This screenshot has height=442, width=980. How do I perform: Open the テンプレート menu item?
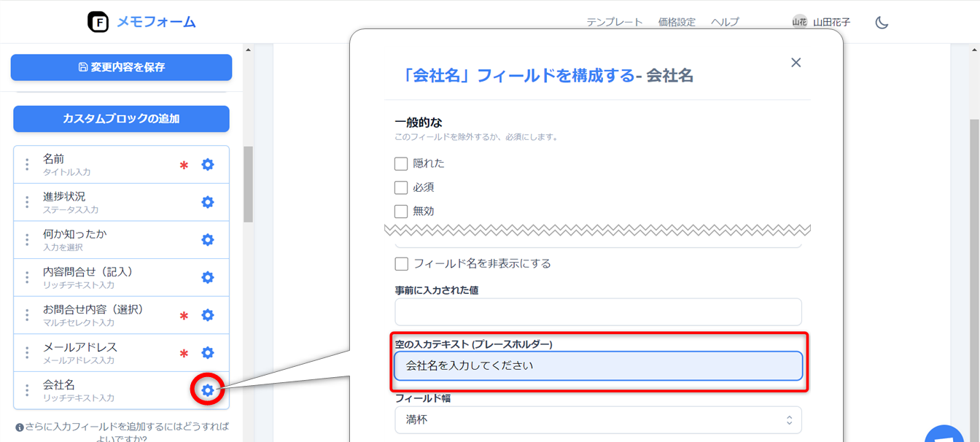(x=614, y=23)
